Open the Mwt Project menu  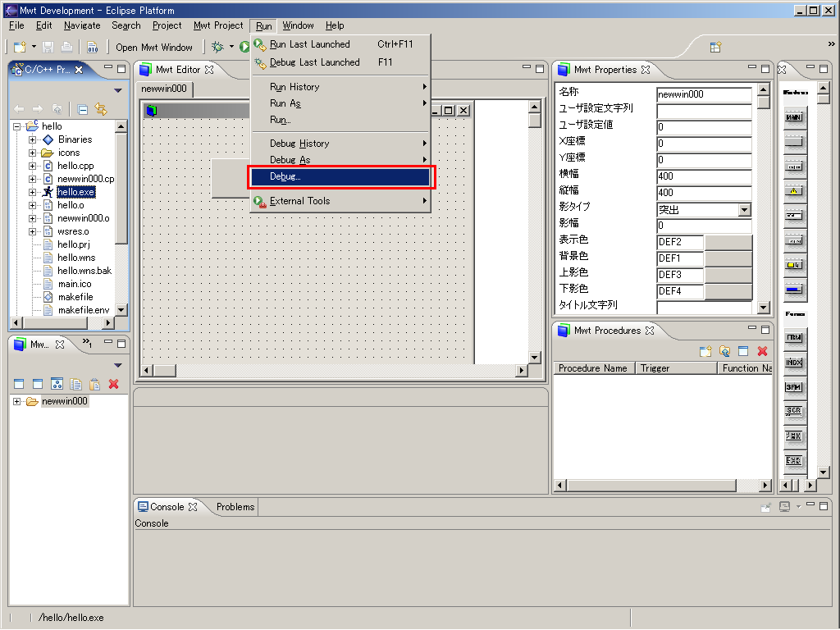coord(218,25)
